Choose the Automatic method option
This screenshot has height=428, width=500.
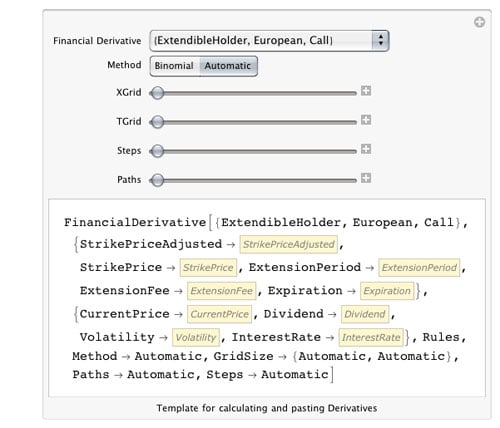click(228, 66)
